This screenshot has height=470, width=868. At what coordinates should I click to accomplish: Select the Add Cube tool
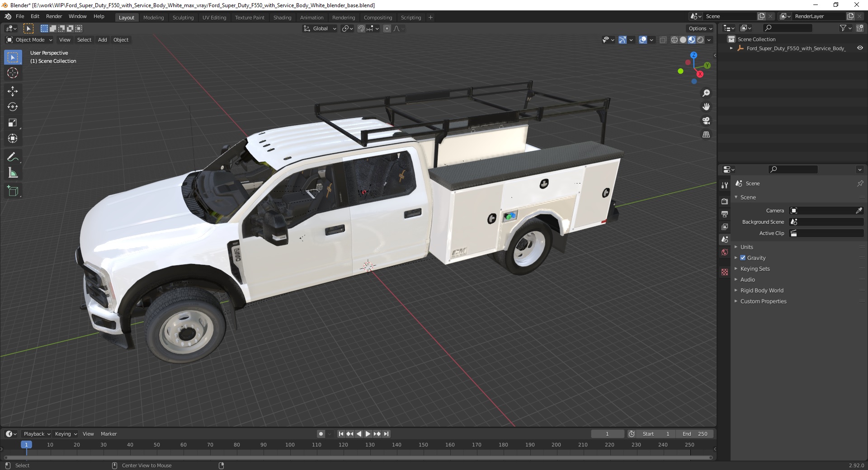coord(13,191)
